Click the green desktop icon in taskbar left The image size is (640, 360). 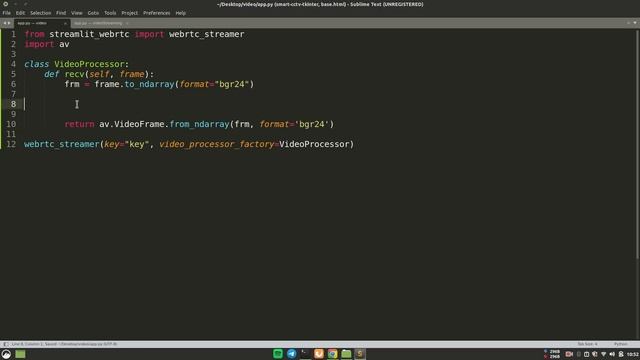[20, 354]
